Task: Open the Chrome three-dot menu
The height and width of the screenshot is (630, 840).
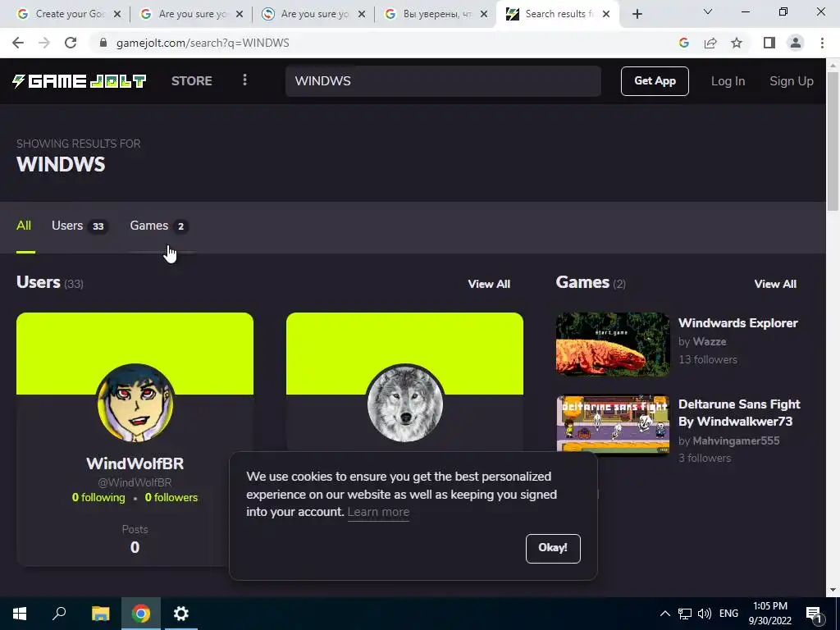Action: pyautogui.click(x=822, y=43)
